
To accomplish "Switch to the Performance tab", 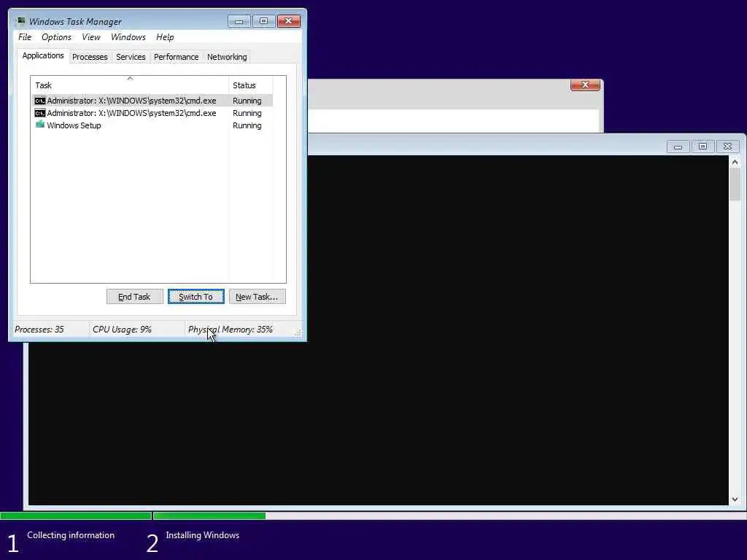I will [x=176, y=57].
